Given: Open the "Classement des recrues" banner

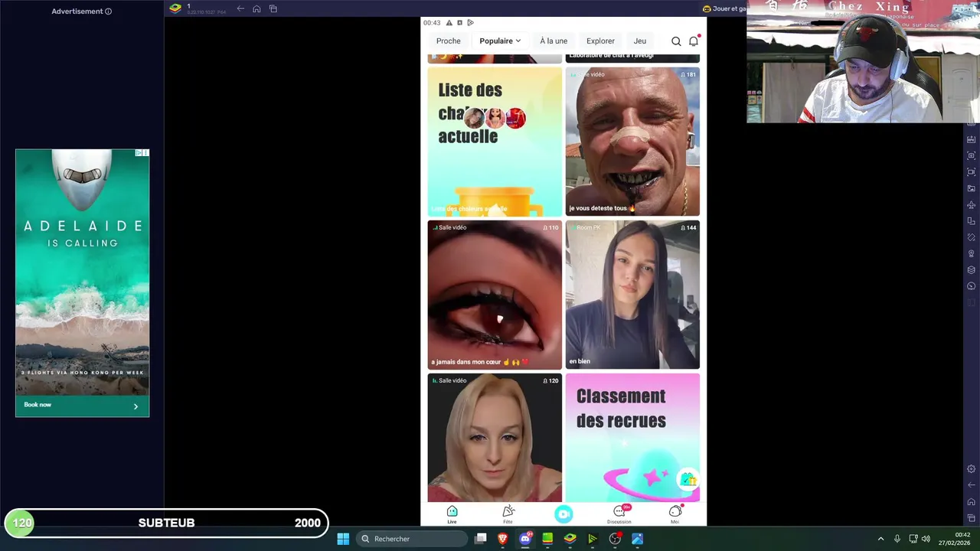Looking at the screenshot, I should click(632, 438).
